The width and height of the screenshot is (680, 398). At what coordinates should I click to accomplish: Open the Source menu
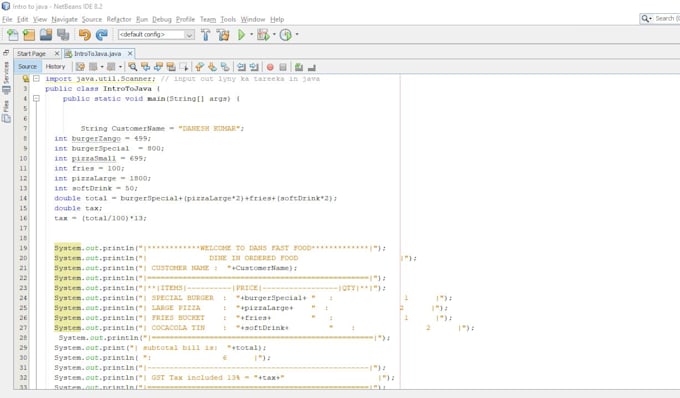coord(92,20)
